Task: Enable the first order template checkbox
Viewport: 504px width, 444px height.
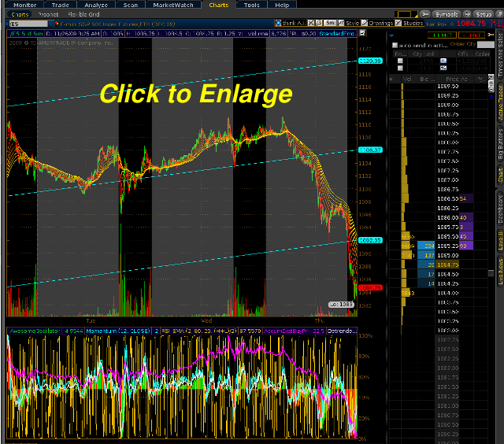Action: pyautogui.click(x=399, y=60)
